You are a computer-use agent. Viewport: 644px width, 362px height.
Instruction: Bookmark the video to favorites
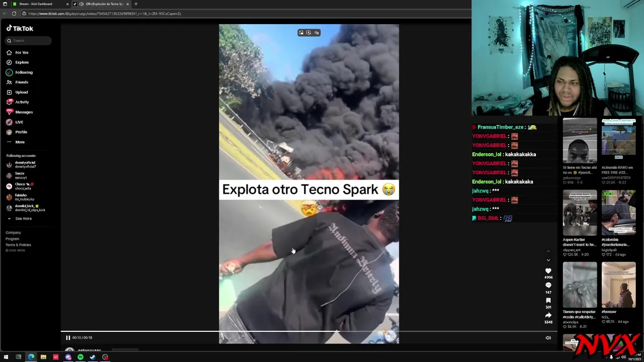[548, 301]
